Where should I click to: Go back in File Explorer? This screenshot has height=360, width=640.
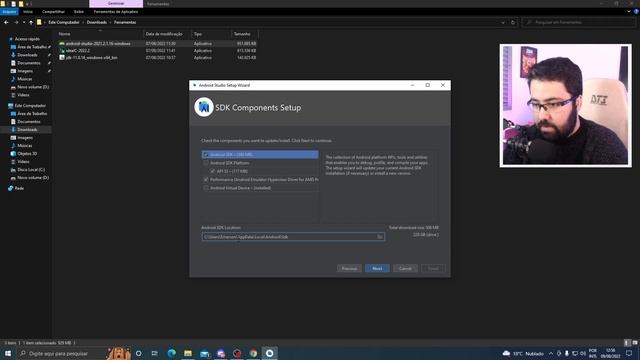click(6, 22)
